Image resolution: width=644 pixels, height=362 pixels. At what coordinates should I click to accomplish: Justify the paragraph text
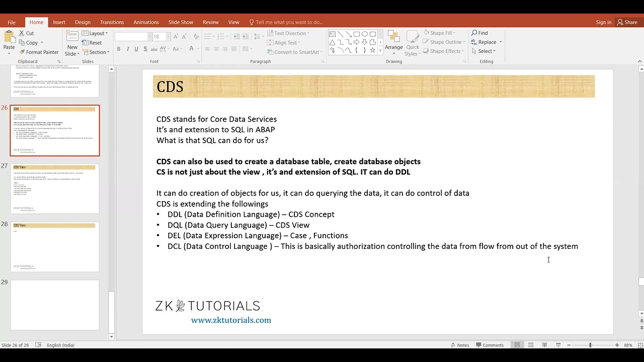[234, 49]
